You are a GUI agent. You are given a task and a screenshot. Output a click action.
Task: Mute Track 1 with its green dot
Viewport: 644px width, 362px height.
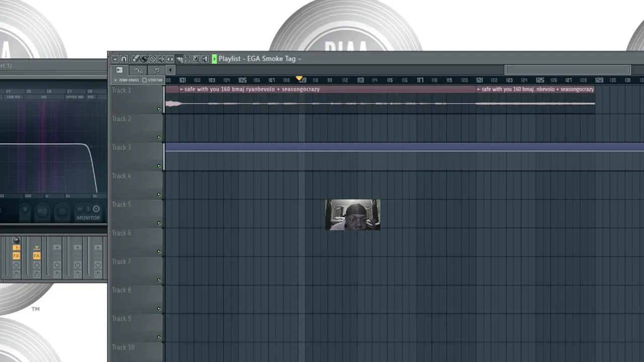pos(159,109)
